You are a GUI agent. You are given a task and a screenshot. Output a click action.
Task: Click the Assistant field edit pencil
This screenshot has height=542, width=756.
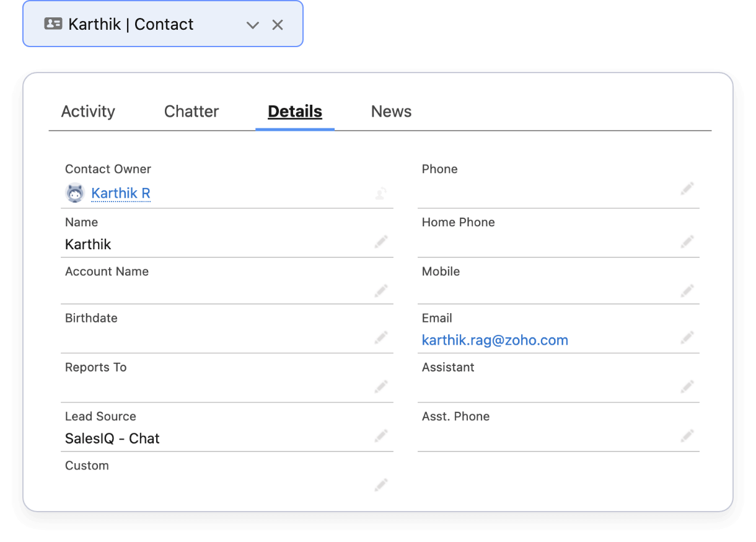pyautogui.click(x=687, y=386)
